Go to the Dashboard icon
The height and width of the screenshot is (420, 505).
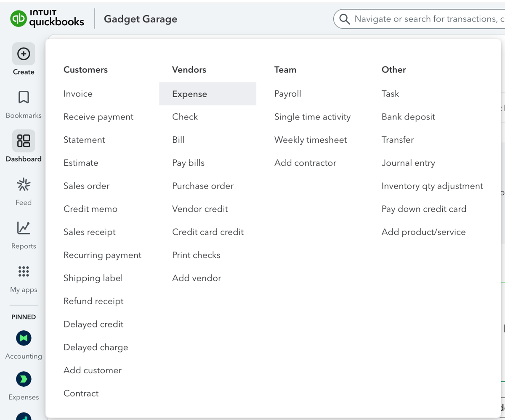point(24,141)
